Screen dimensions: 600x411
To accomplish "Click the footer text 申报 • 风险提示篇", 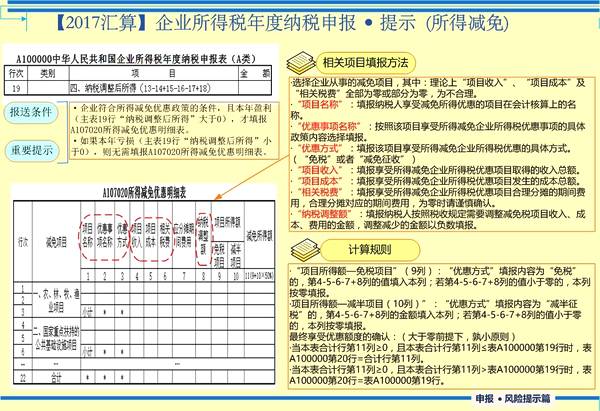I will [513, 398].
